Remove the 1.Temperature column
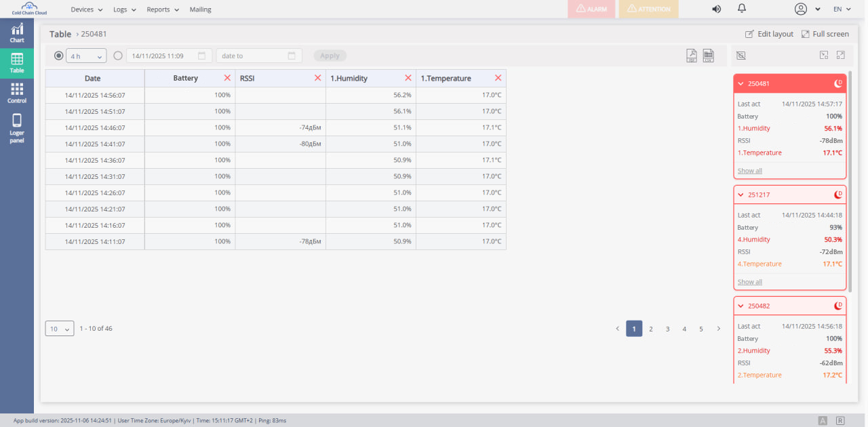 498,78
